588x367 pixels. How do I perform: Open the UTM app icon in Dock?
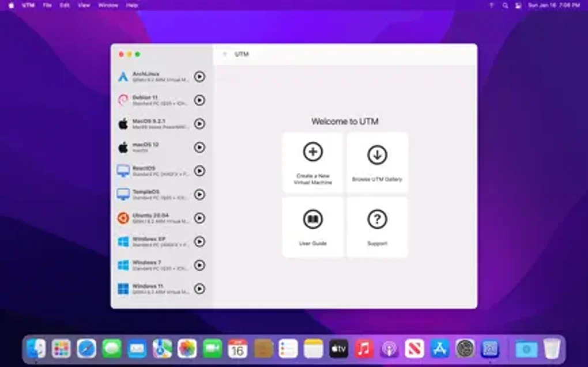pos(490,349)
